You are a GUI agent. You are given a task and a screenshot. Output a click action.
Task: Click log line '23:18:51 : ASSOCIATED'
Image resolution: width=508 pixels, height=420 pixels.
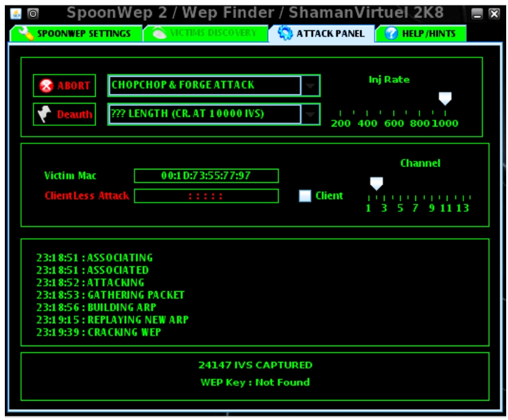pyautogui.click(x=92, y=270)
